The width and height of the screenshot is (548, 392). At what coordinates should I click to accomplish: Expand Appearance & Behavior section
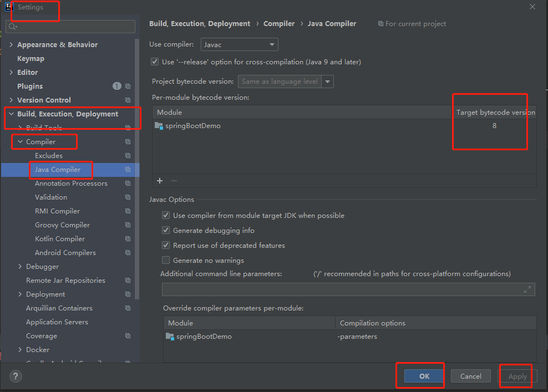tap(11, 45)
